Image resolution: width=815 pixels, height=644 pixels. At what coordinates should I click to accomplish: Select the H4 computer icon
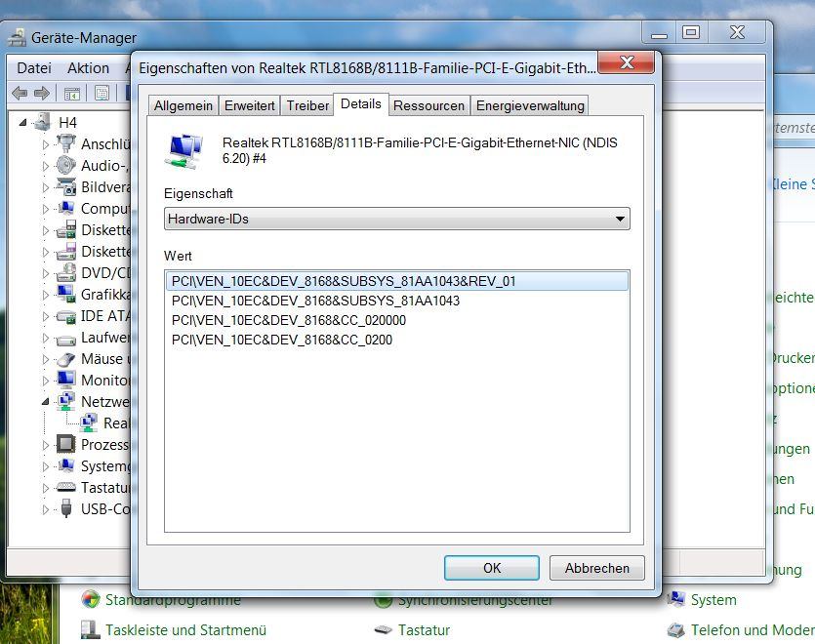point(43,122)
